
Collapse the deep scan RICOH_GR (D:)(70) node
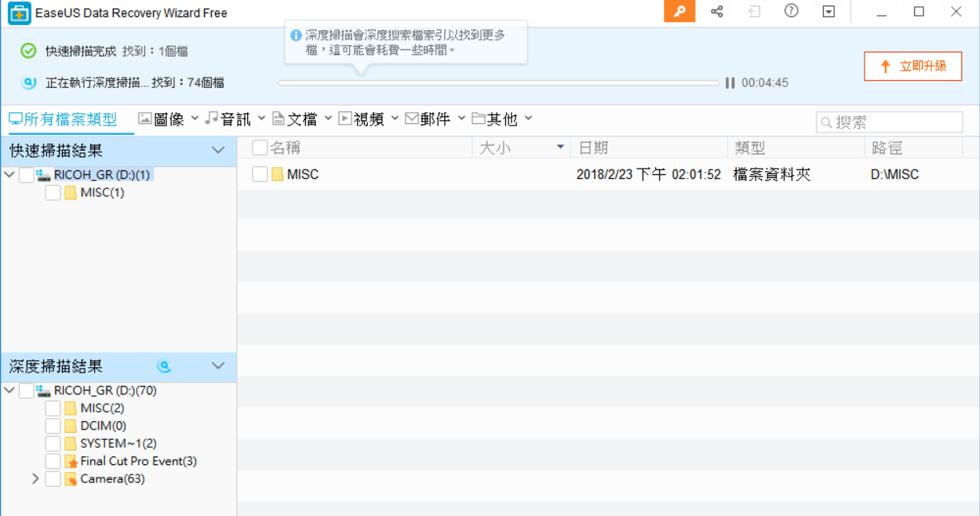pos(9,391)
